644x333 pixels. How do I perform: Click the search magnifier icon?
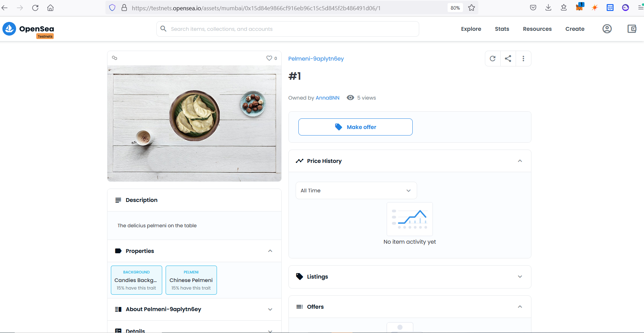pyautogui.click(x=164, y=29)
